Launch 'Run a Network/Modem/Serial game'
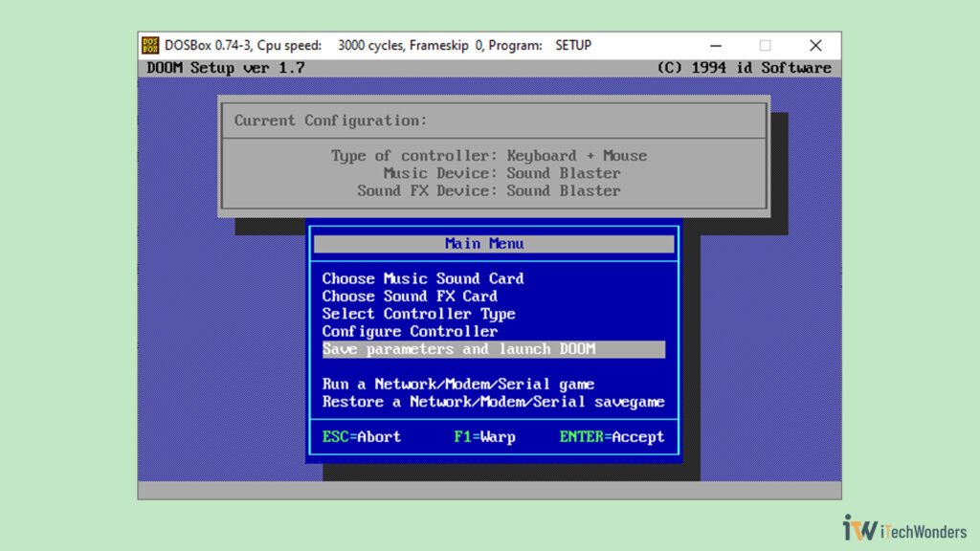 458,384
